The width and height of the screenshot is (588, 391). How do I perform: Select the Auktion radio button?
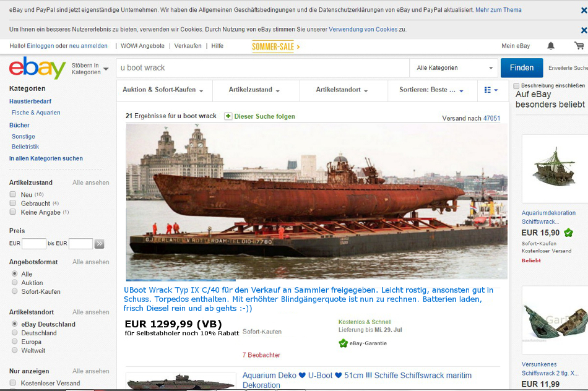click(15, 283)
